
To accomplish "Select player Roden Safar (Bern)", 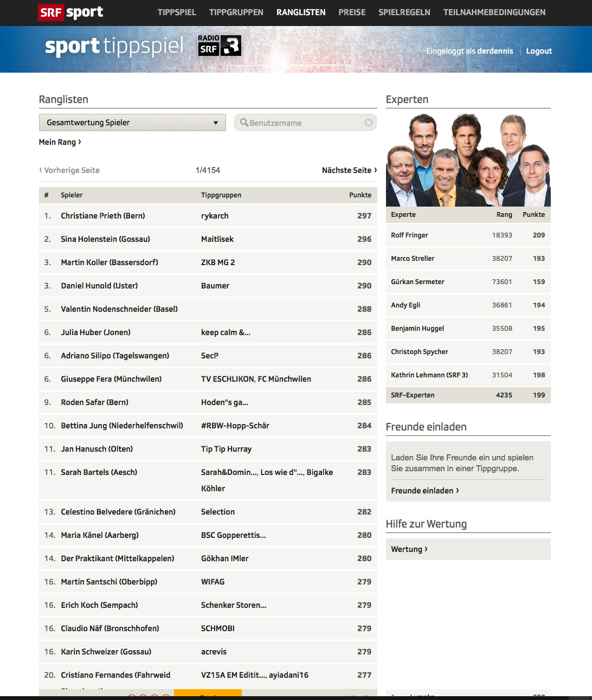I will click(x=94, y=402).
